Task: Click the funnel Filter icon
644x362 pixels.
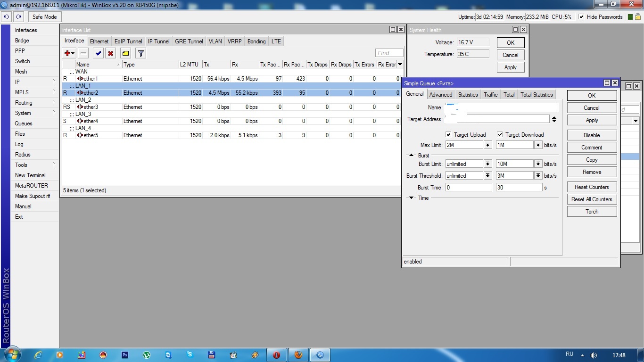Action: pos(140,53)
